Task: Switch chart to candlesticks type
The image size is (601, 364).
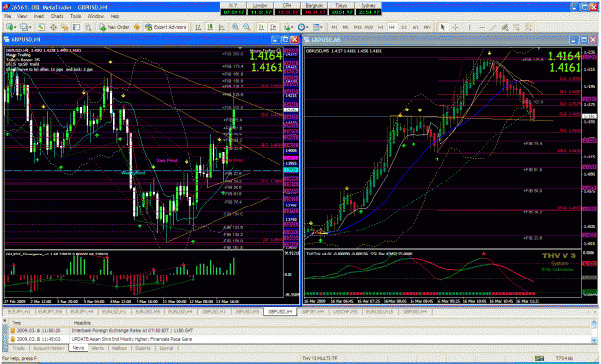Action: pos(210,27)
